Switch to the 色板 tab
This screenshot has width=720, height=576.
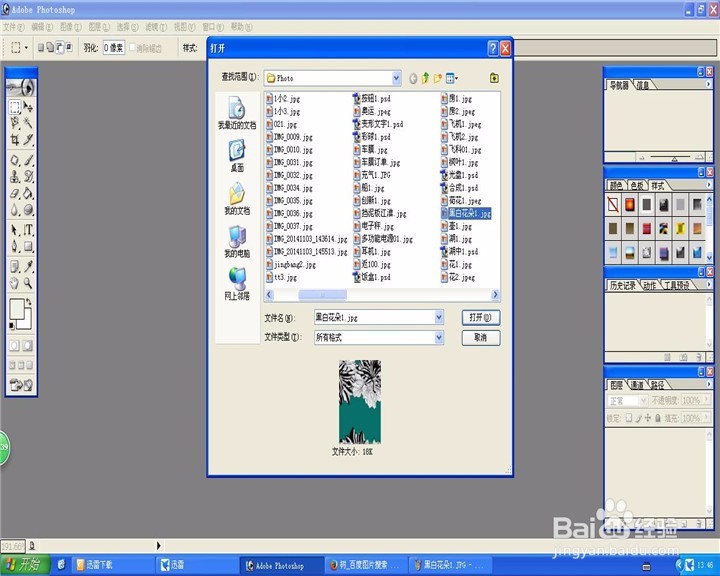tap(637, 186)
